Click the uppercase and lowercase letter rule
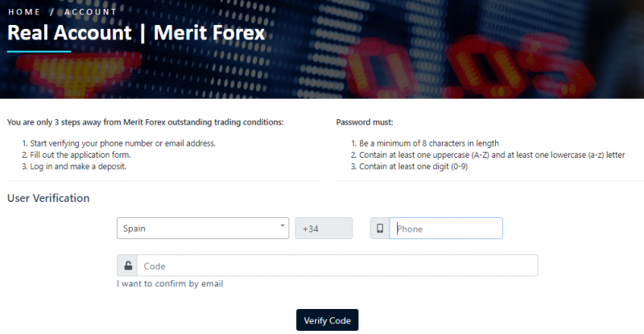Image resolution: width=644 pixels, height=334 pixels. pyautogui.click(x=492, y=155)
